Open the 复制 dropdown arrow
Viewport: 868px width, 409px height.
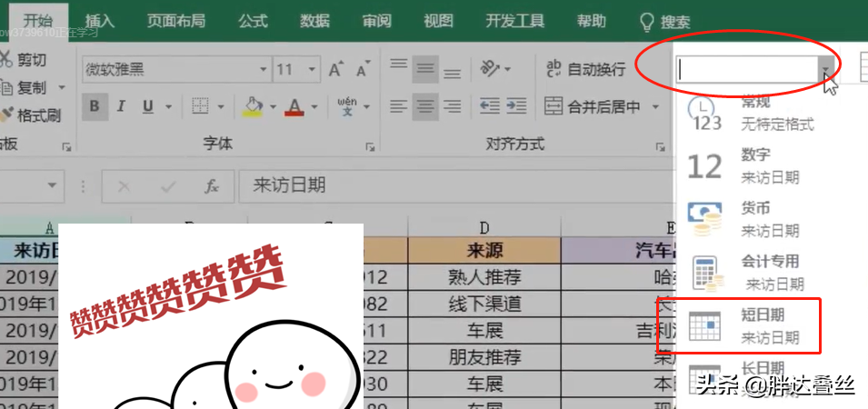tap(62, 87)
